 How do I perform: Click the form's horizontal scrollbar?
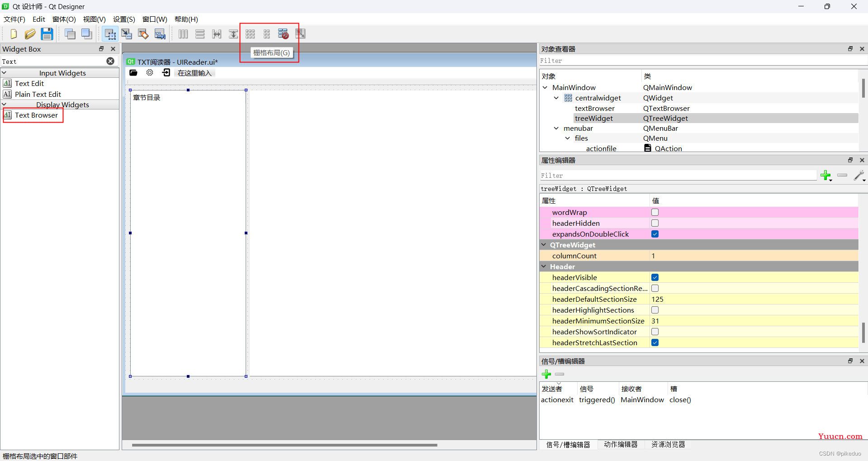[285, 445]
